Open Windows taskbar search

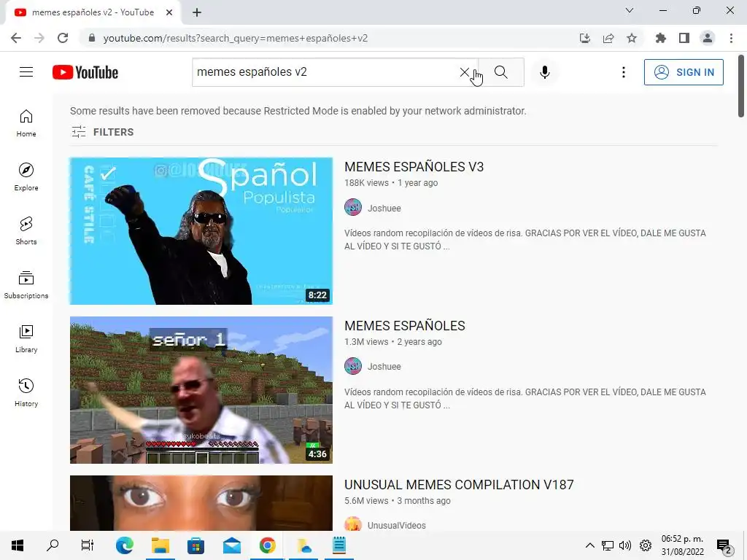(53, 545)
